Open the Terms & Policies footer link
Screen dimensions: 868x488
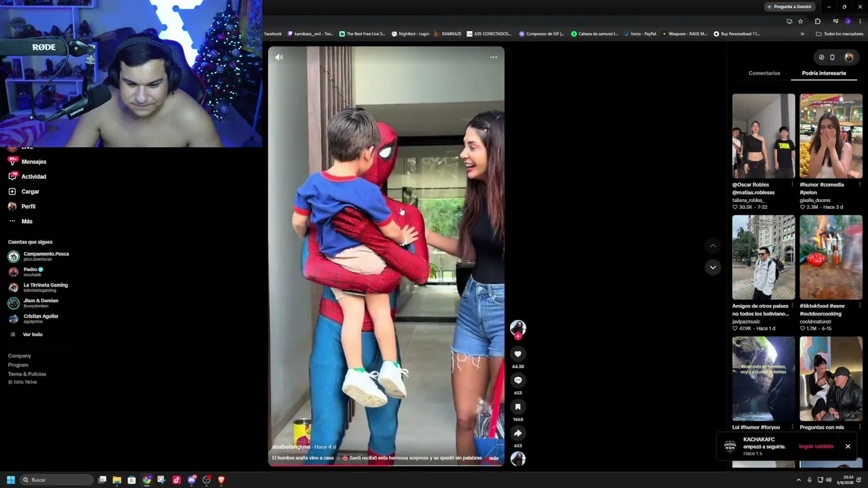pos(27,374)
